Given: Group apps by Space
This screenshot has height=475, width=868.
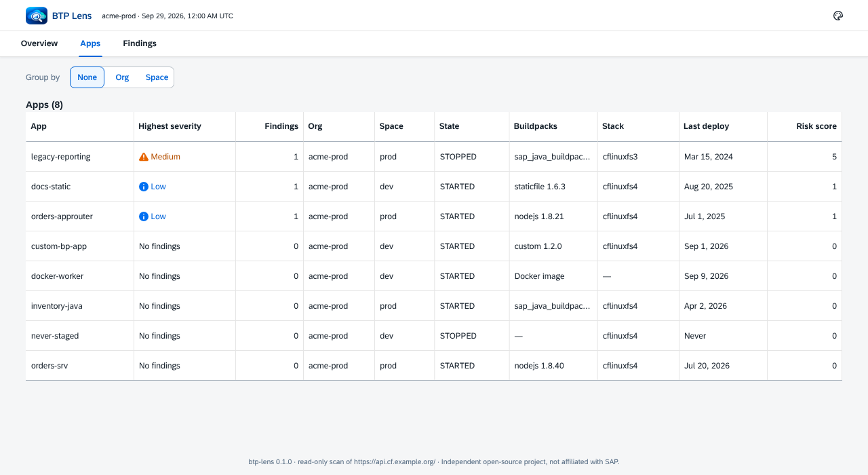Looking at the screenshot, I should click(x=157, y=77).
